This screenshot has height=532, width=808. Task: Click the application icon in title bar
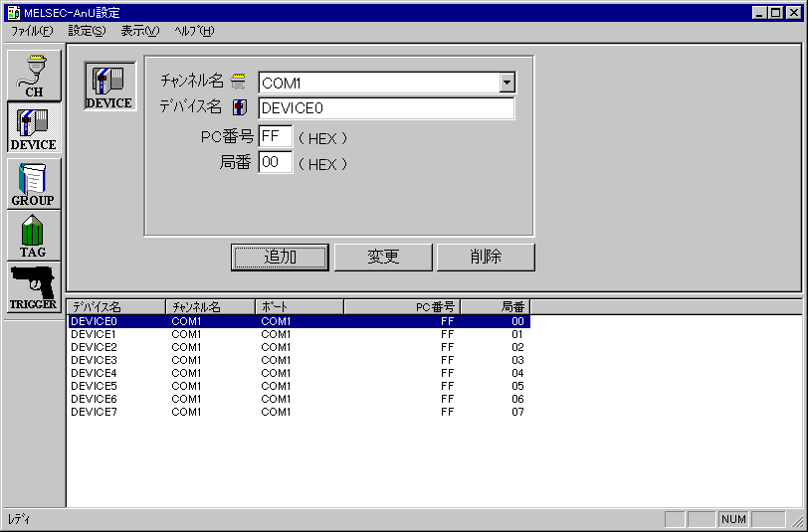(x=13, y=12)
